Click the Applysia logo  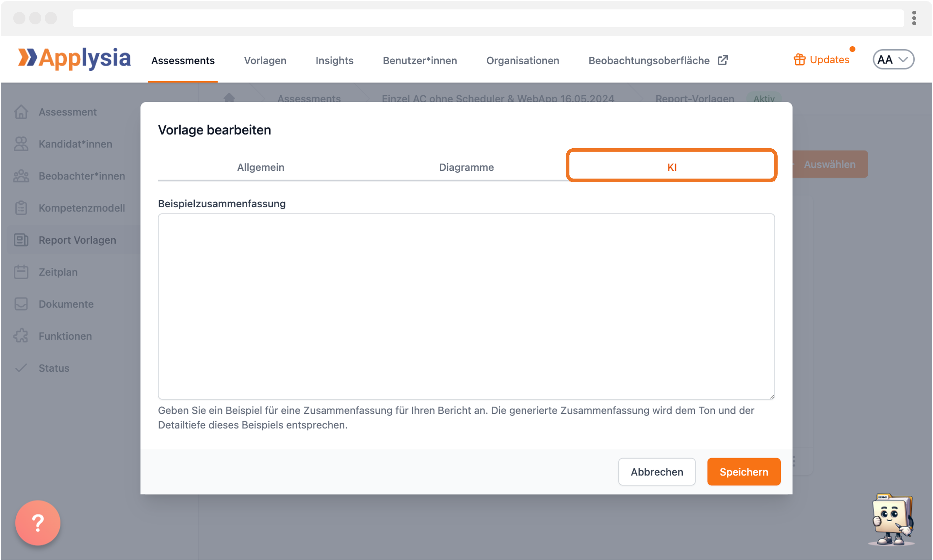(x=74, y=59)
